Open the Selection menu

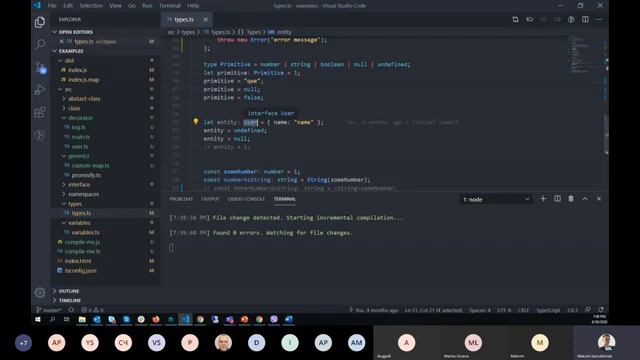(91, 6)
